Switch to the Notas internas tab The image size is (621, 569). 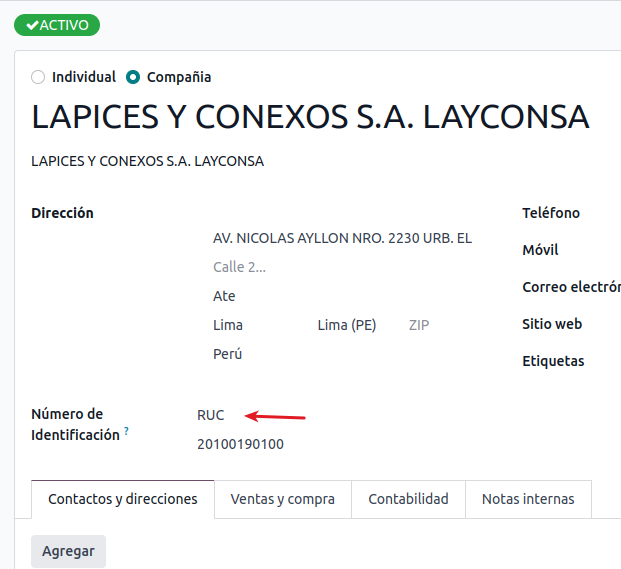coord(528,499)
